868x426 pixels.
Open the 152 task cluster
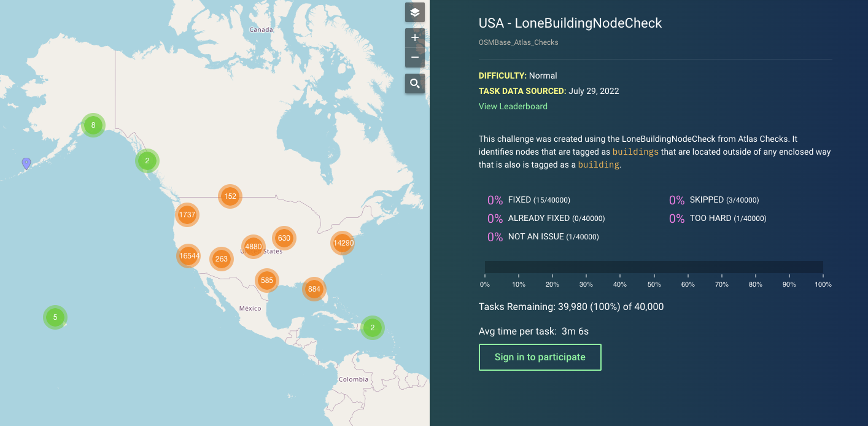tap(230, 196)
